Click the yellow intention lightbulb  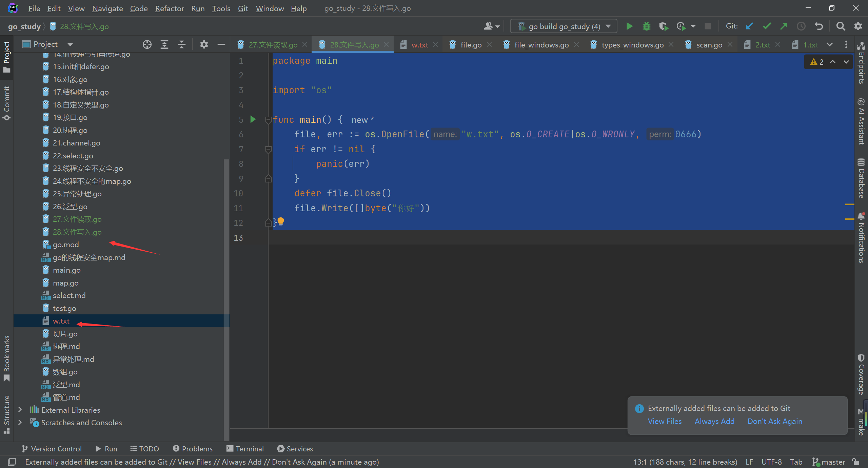281,221
